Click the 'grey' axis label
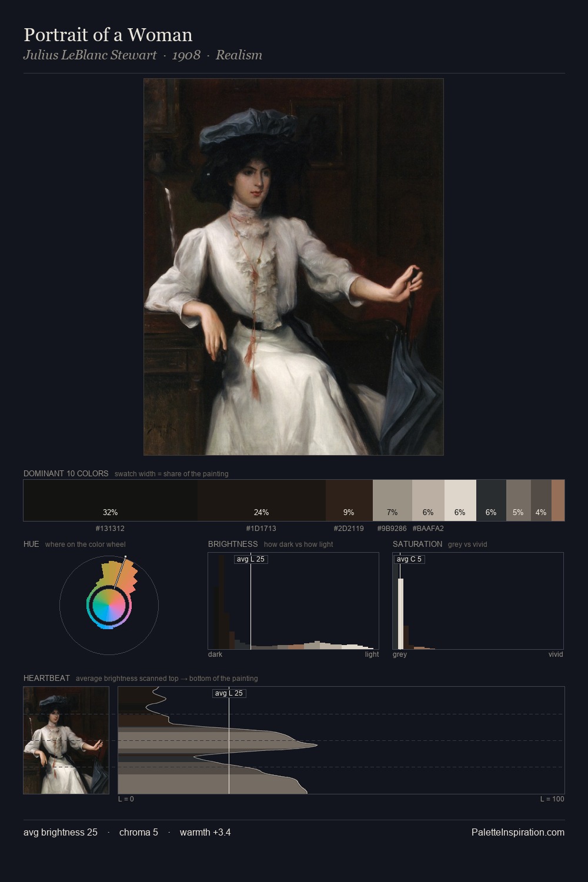Screen dimensions: 588x882 point(400,654)
